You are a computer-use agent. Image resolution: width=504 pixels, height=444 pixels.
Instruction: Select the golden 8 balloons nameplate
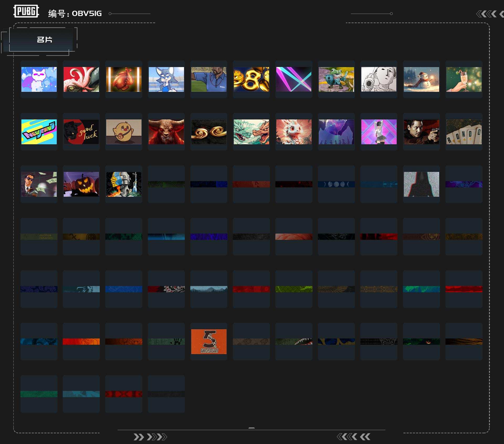click(x=251, y=79)
